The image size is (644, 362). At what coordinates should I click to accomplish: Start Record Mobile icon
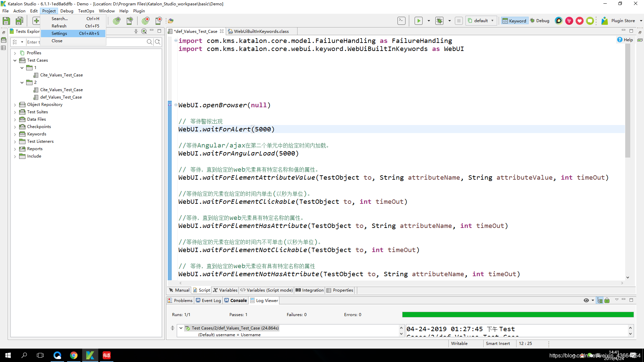click(159, 21)
